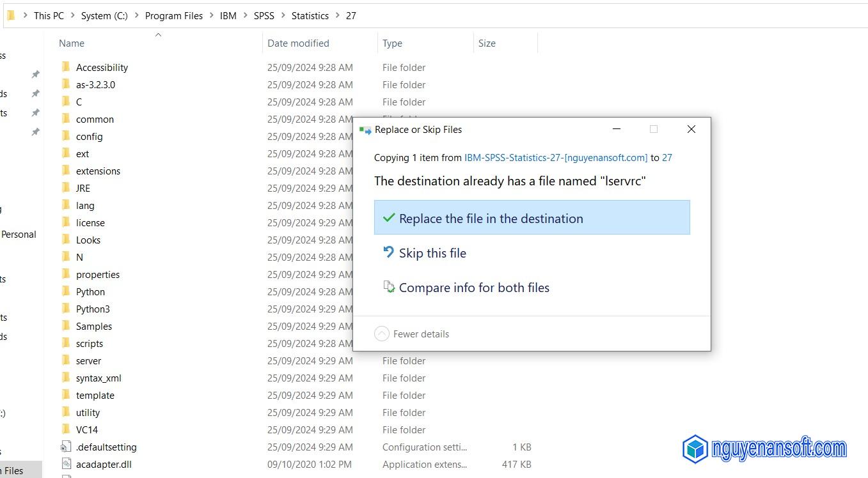
Task: Select the as-3.2.3.0 folder icon
Action: (66, 84)
